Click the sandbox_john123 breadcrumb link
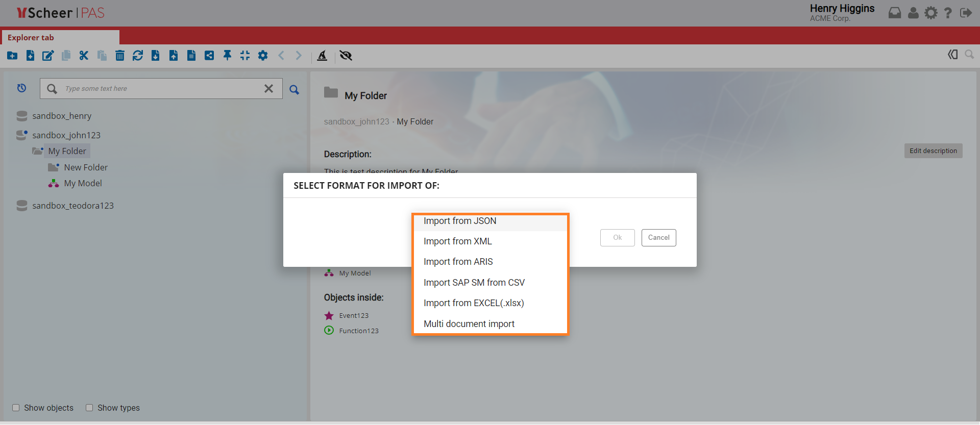The image size is (980, 425). tap(356, 121)
